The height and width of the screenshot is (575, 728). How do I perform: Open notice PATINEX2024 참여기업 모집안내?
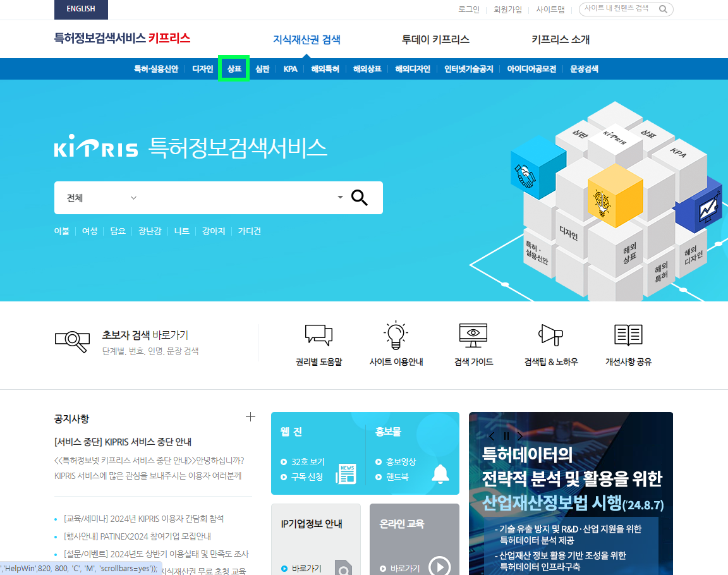(137, 536)
